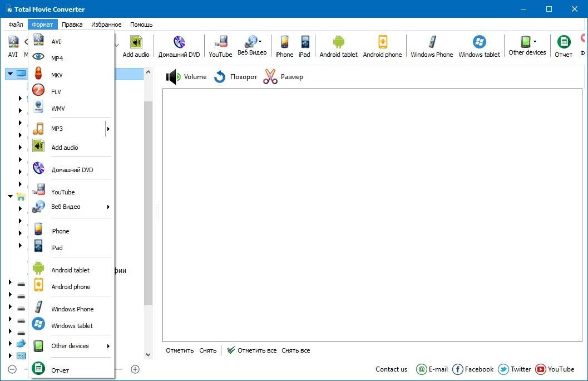Click the Снять button
Screen dimensions: 588x381
point(207,350)
